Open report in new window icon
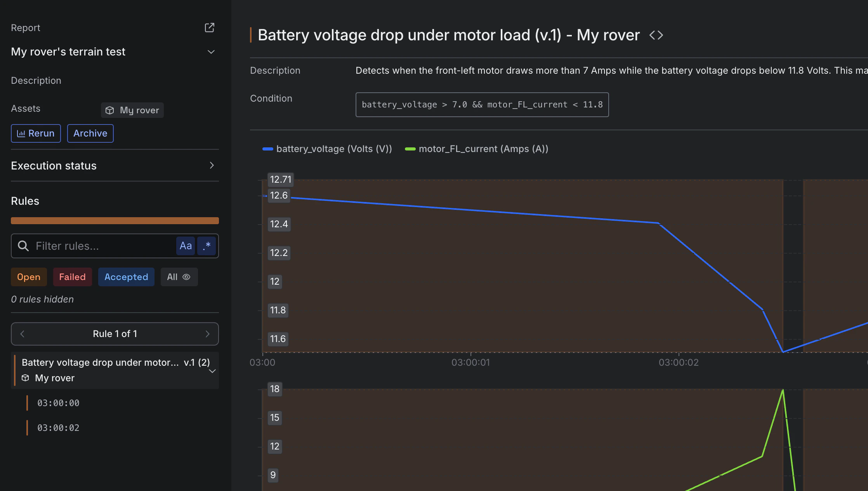The width and height of the screenshot is (868, 491). point(210,28)
